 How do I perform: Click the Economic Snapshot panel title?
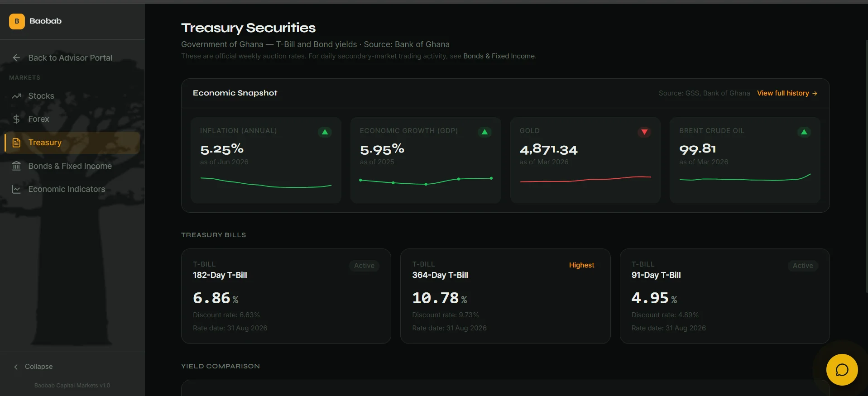235,93
